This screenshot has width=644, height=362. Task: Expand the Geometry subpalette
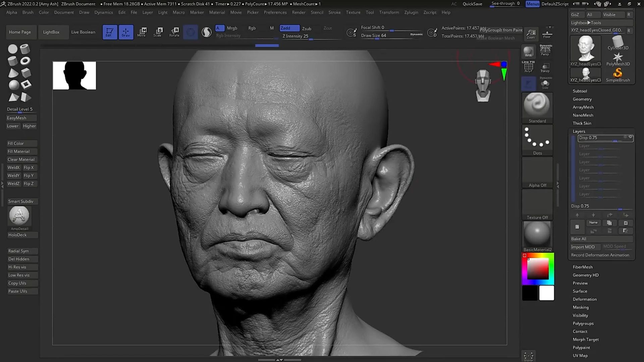[x=582, y=99]
